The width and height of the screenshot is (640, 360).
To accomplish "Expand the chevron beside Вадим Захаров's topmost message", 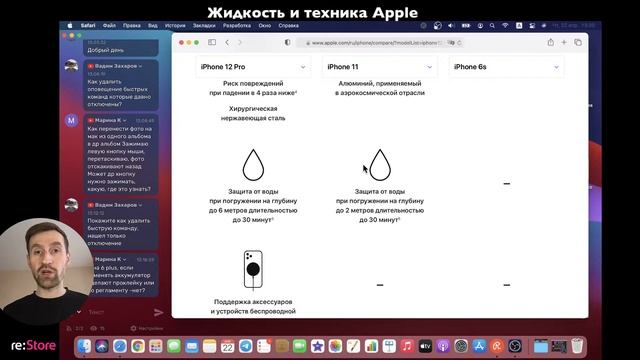I will coord(140,66).
